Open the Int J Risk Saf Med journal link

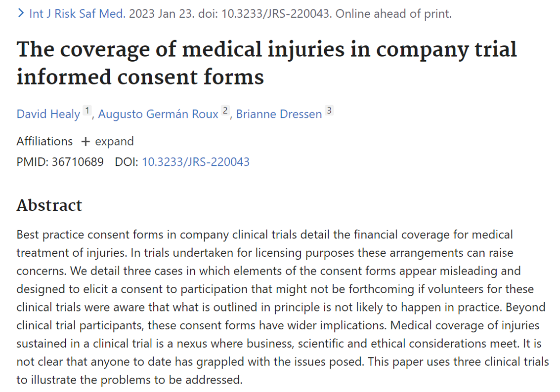(77, 13)
